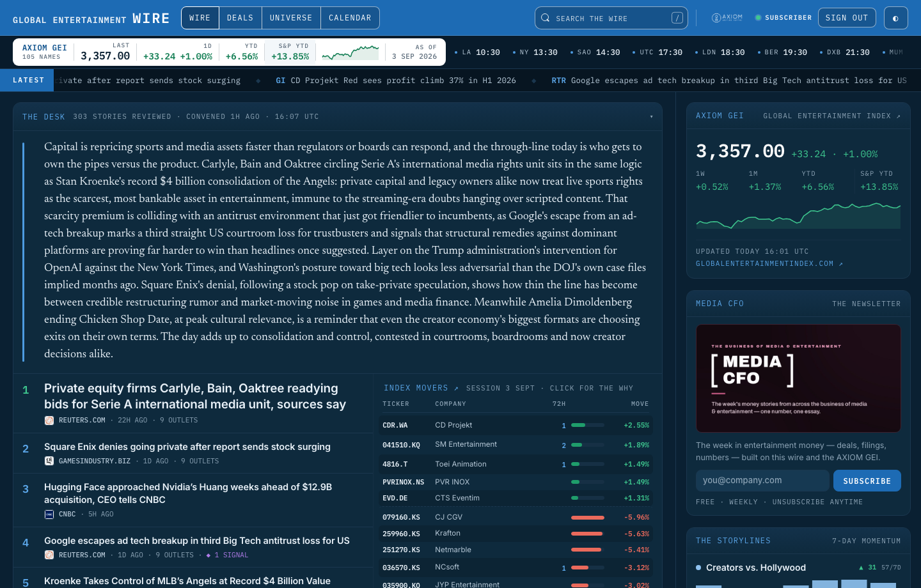Click the S&P YTD +13.85% cell
The width and height of the screenshot is (921, 588).
pyautogui.click(x=290, y=52)
